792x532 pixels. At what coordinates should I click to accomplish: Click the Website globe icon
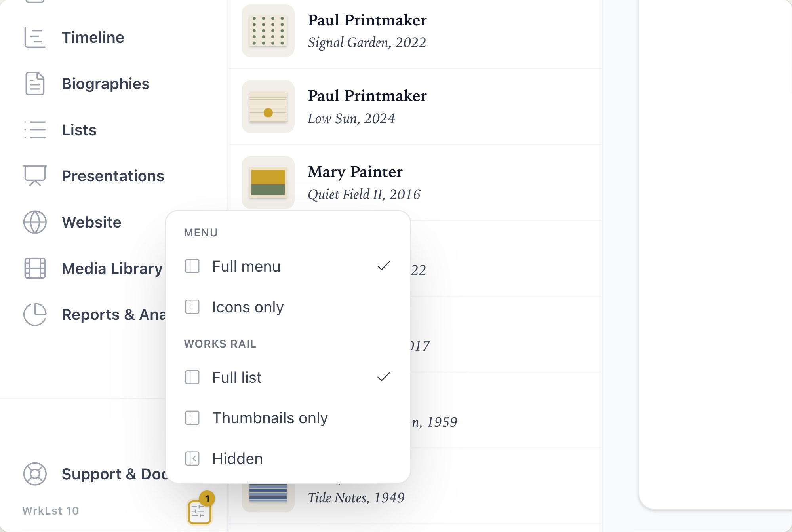tap(35, 222)
